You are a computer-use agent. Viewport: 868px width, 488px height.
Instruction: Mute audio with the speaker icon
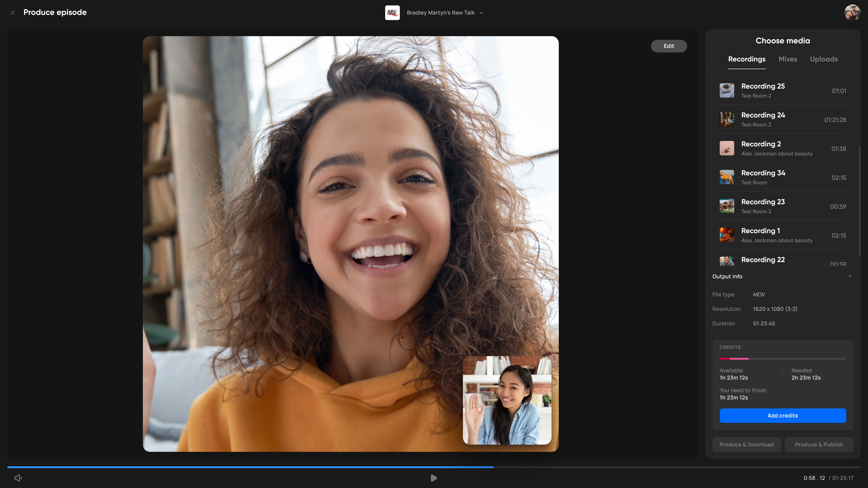click(x=18, y=478)
